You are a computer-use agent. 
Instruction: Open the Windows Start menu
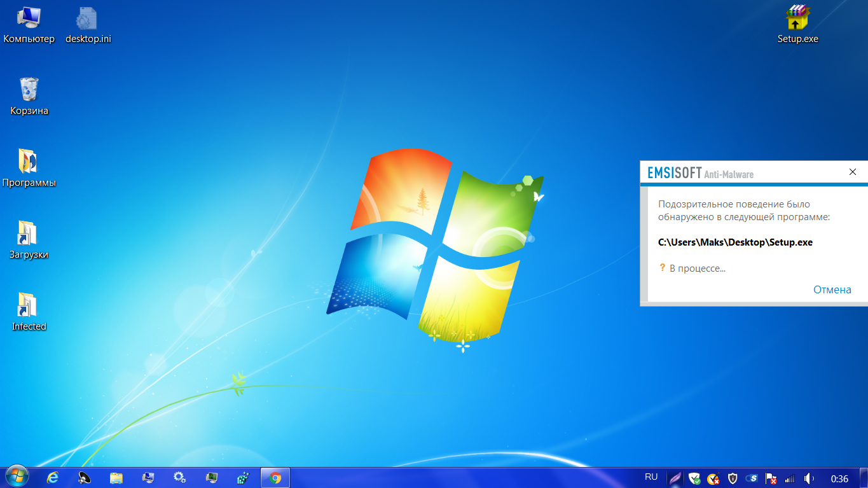coord(17,477)
